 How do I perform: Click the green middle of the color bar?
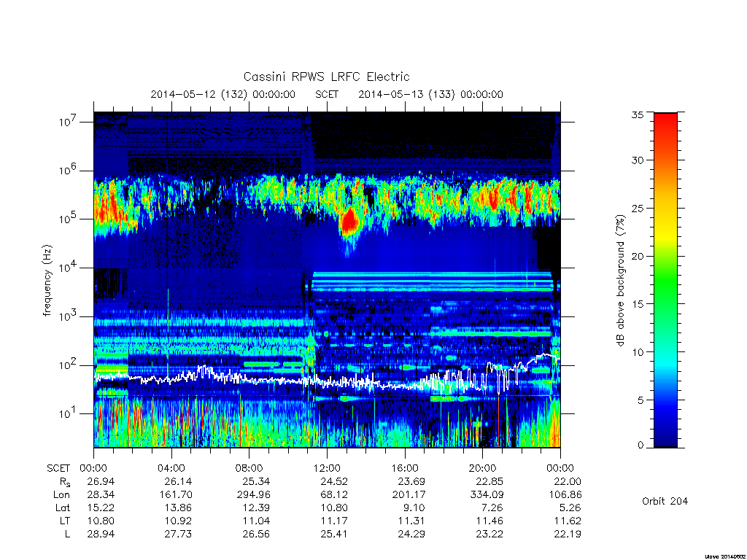click(x=665, y=281)
